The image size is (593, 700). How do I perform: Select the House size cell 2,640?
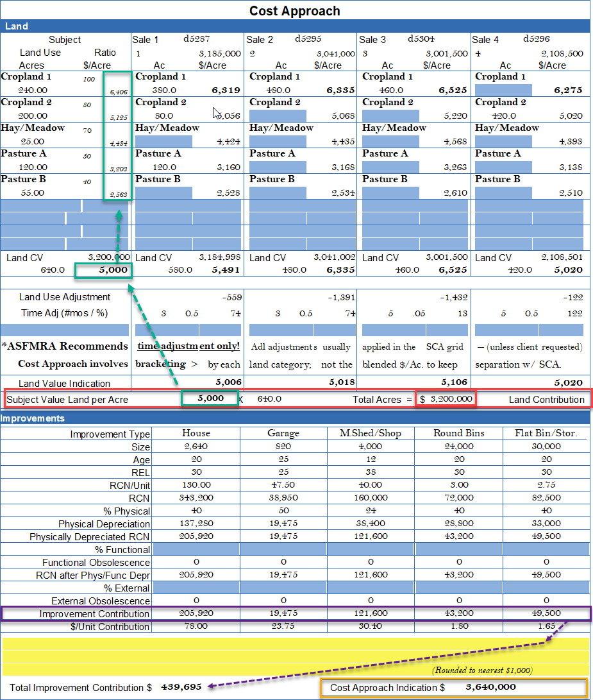pos(196,447)
